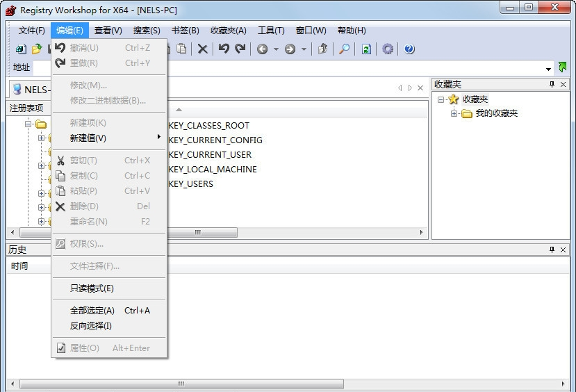Open the 工具(T) menu
Viewport: 576px width, 392px height.
(271, 31)
